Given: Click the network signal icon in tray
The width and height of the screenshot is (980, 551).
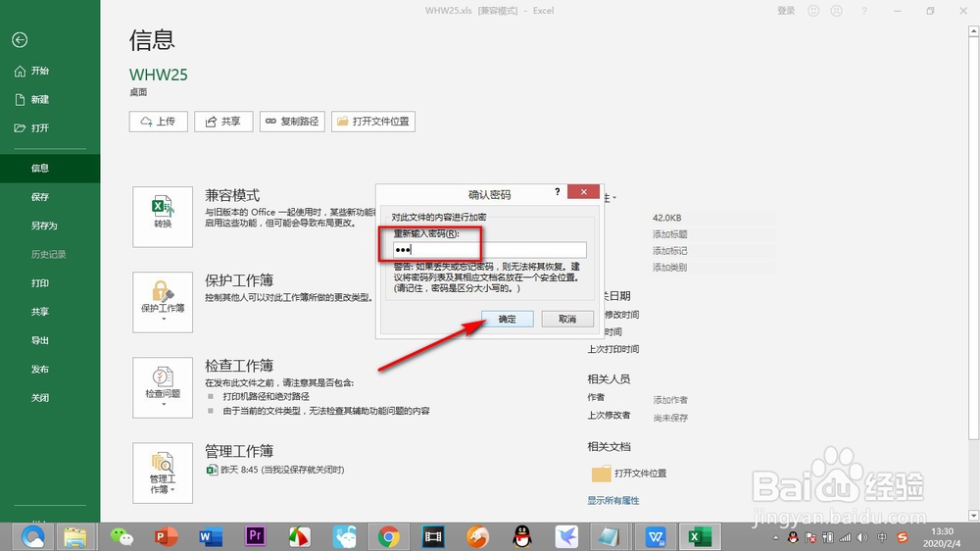Looking at the screenshot, I should [845, 537].
